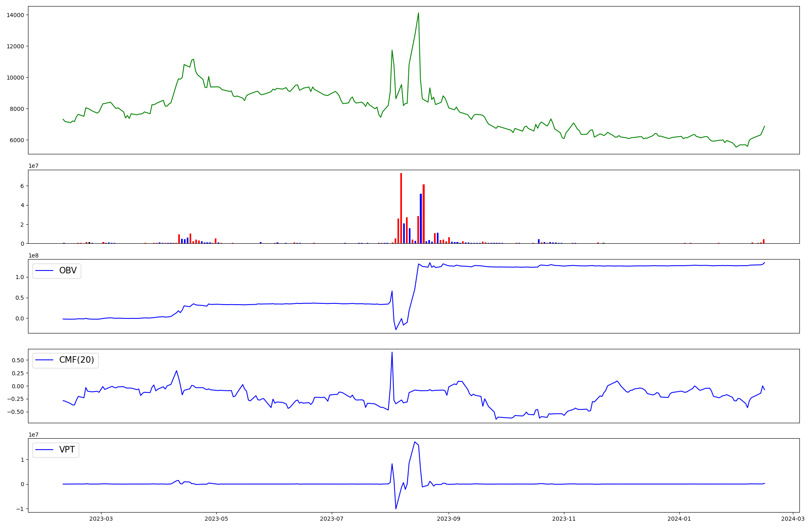Viewport: 812px width, 528px height.
Task: Click the 6000 y-axis price tick label
Action: pyautogui.click(x=17, y=140)
